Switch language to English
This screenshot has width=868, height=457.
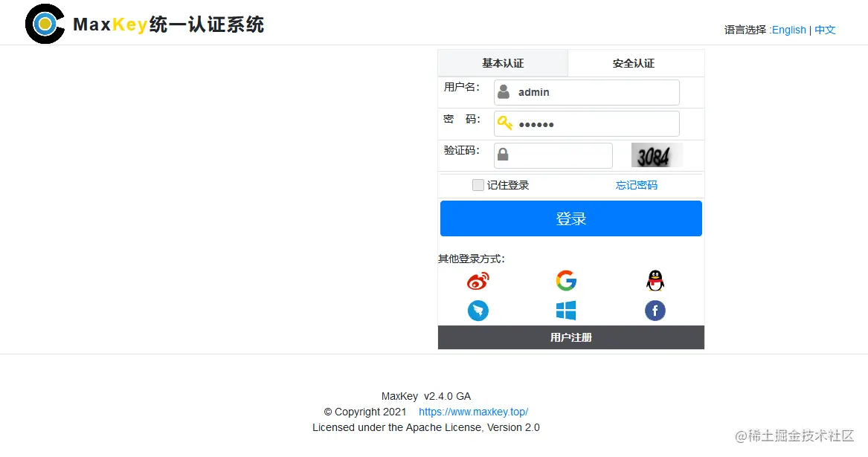pyautogui.click(x=788, y=30)
